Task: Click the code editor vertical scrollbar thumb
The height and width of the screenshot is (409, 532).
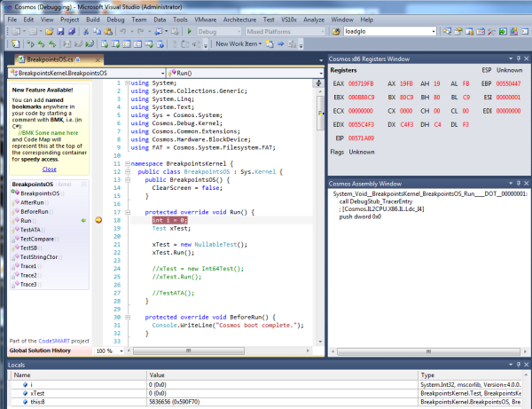Action: [320, 113]
